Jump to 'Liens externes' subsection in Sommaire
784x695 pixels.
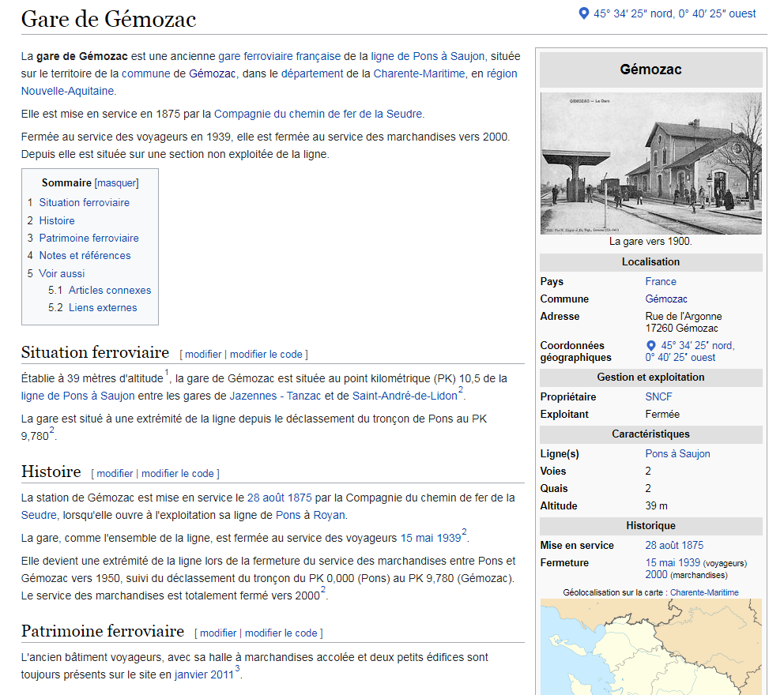pos(103,308)
